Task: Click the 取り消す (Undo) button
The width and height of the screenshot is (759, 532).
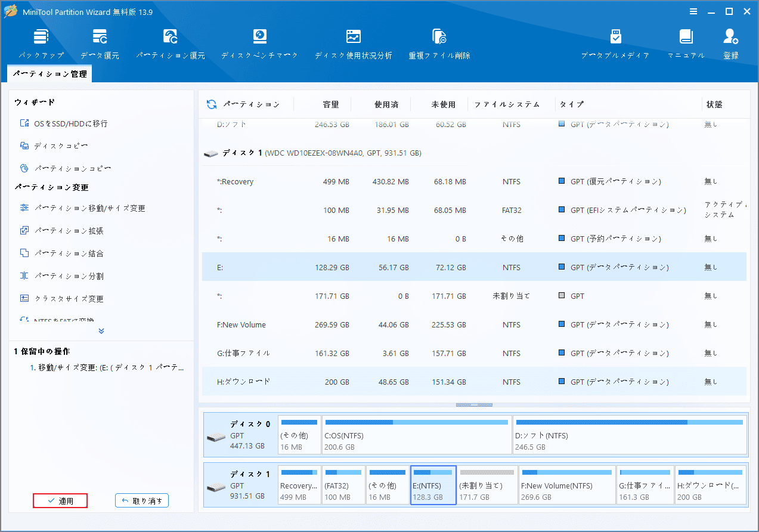Action: point(142,501)
